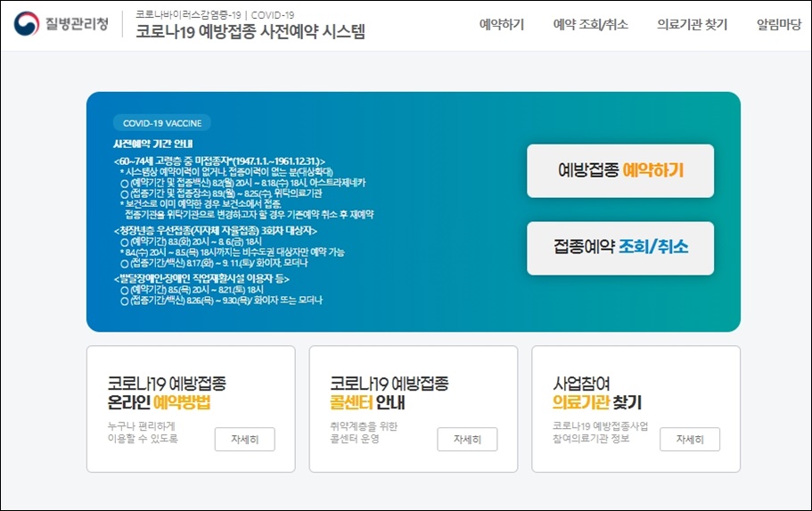
Task: Click the 사업참여 의료기관 찾기 card title
Action: click(597, 393)
